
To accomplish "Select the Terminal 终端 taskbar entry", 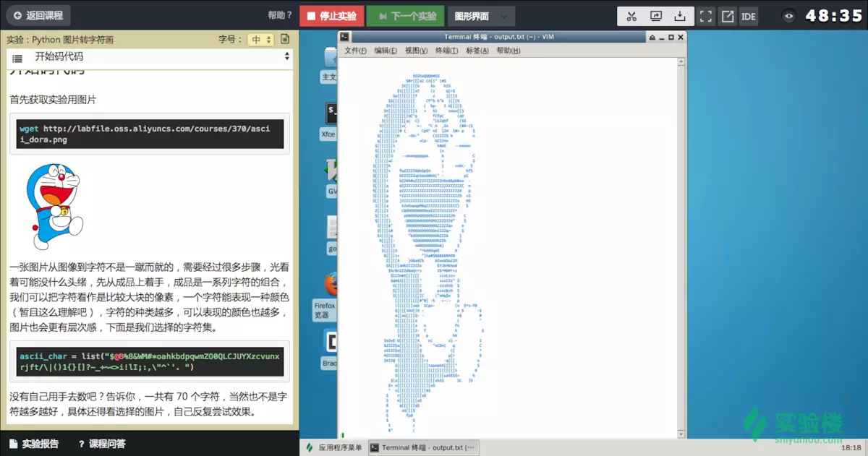I will click(x=423, y=448).
